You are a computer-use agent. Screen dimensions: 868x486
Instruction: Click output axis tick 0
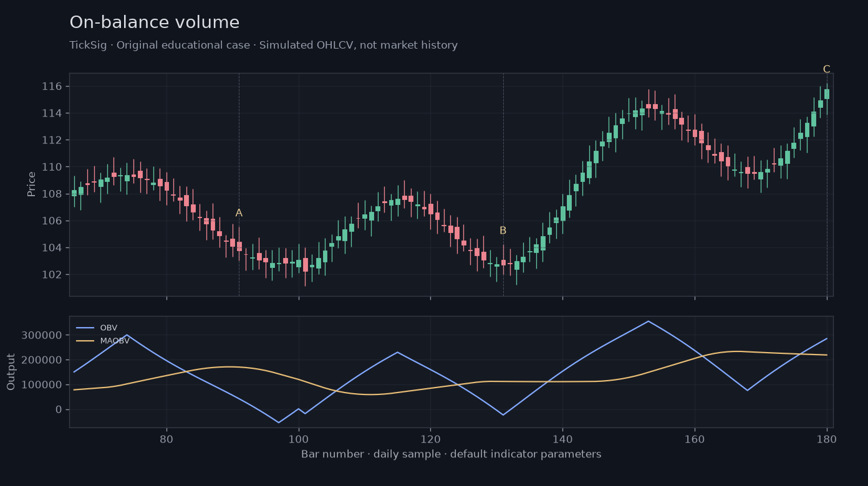[x=59, y=409]
